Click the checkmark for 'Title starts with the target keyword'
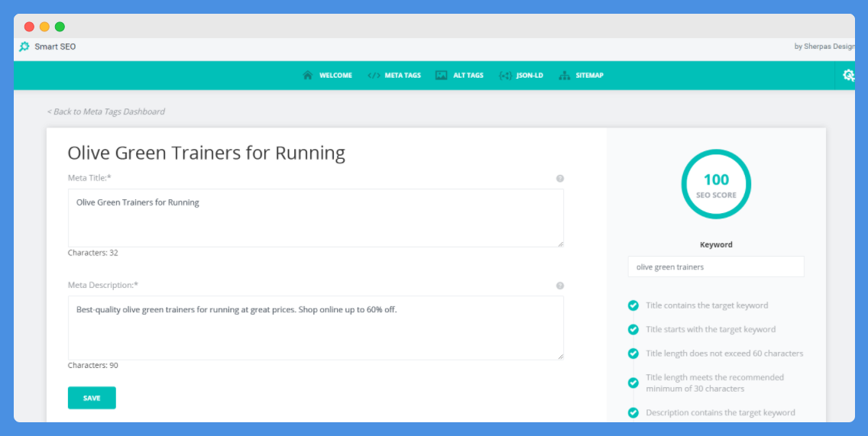The image size is (868, 436). point(633,329)
